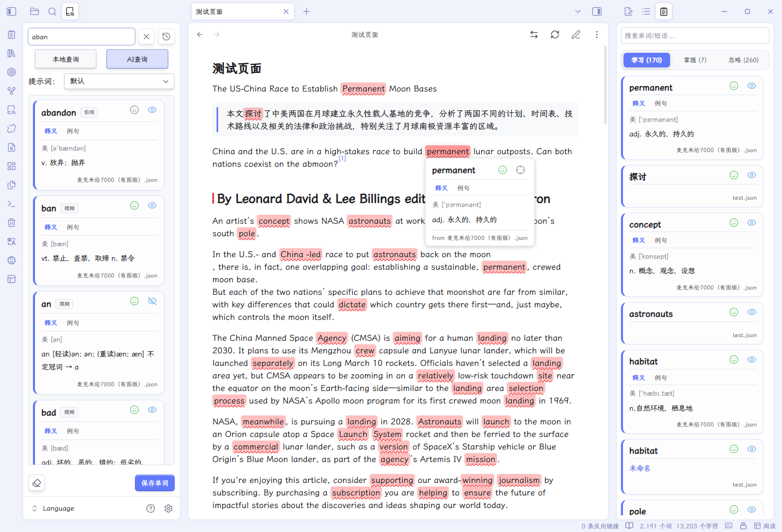Toggle the eye icon on the concept card

(752, 223)
